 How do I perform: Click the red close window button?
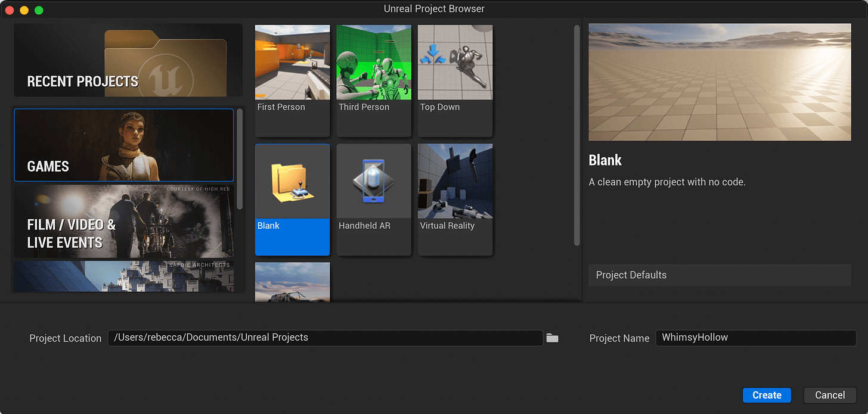pos(10,10)
